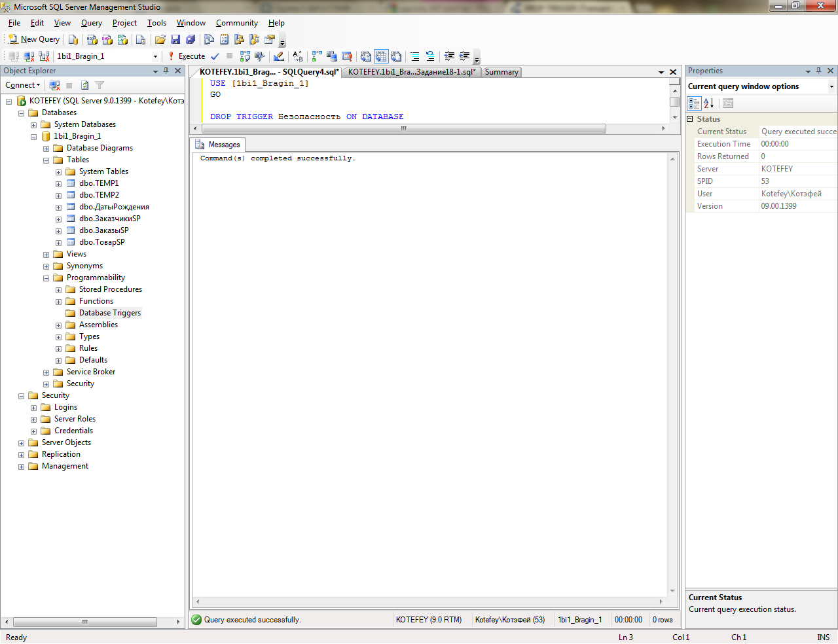This screenshot has width=838, height=644.
Task: Select the dbo.TEMP1 table
Action: click(99, 183)
